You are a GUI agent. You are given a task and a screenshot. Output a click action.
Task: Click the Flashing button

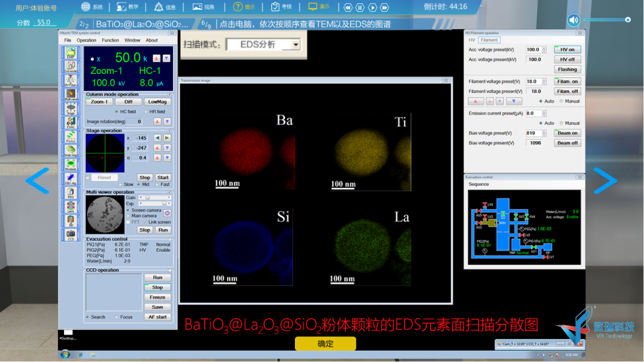[x=567, y=69]
